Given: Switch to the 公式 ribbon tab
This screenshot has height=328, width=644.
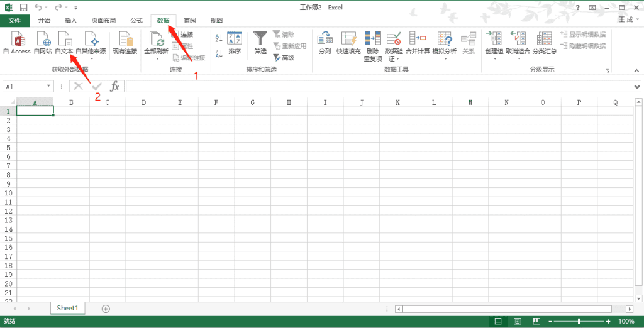Looking at the screenshot, I should tap(136, 20).
